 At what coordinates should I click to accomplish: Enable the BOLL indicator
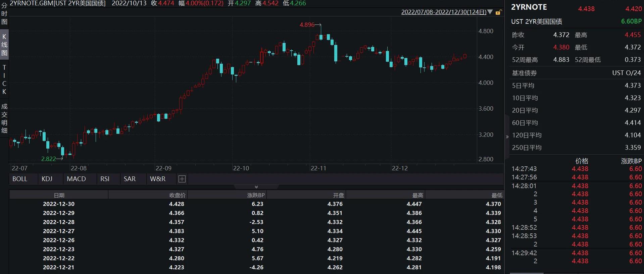point(20,179)
